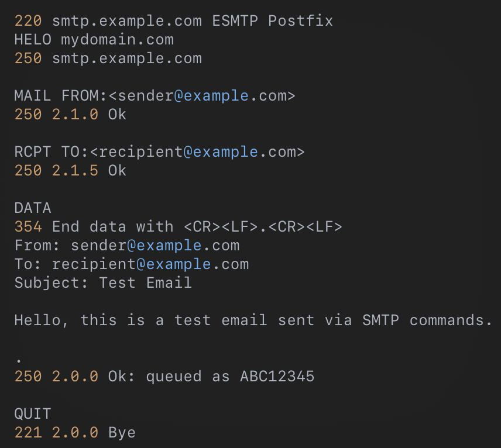Click the 354 response code

(28, 227)
